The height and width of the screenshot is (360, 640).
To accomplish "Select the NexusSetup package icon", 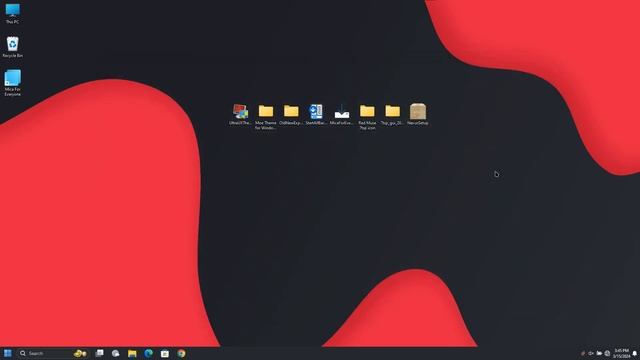I will (418, 114).
